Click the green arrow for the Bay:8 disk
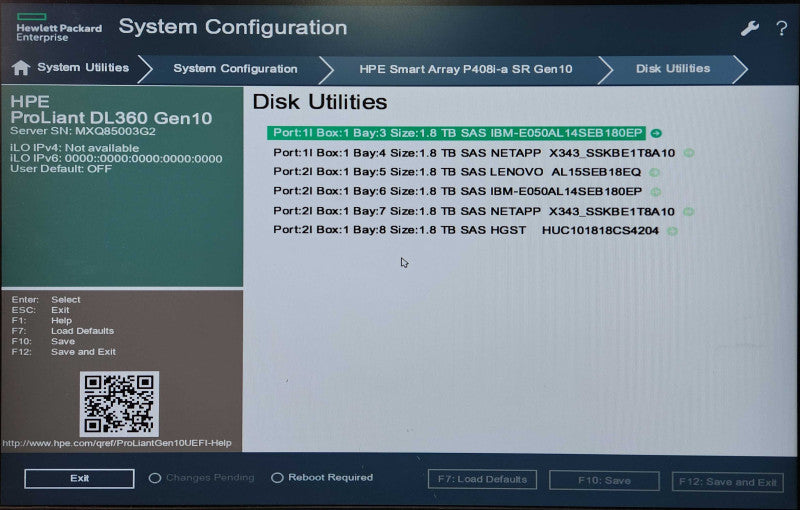 (x=672, y=231)
